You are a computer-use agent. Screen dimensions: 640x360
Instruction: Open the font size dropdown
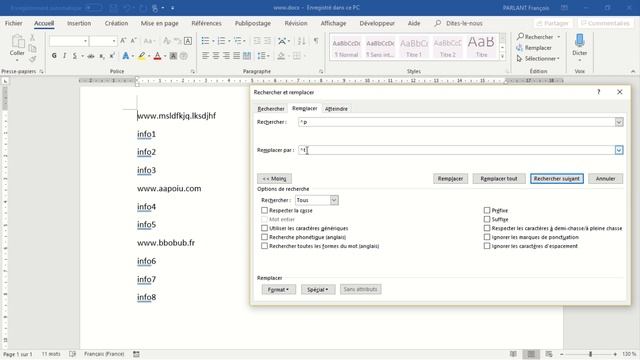[x=113, y=41]
